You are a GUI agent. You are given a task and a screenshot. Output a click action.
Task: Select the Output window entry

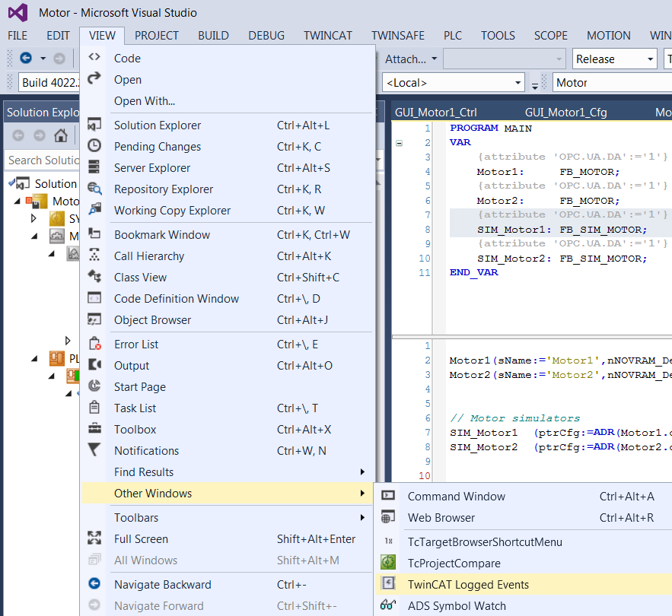click(x=132, y=366)
